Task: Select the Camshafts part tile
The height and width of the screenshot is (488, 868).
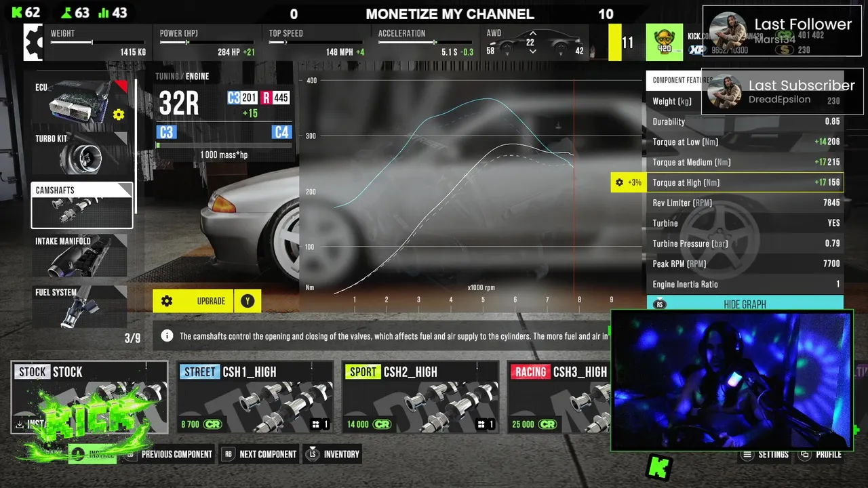Action: click(82, 205)
